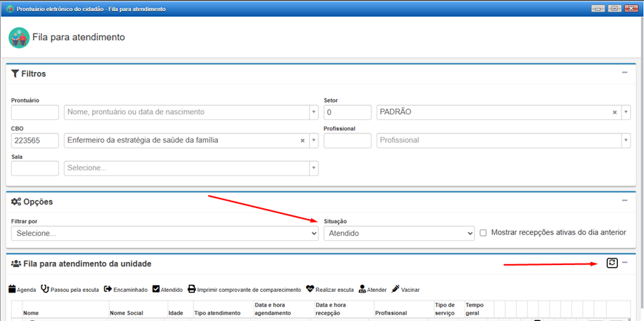Click the Prontuário number input field

pos(35,113)
